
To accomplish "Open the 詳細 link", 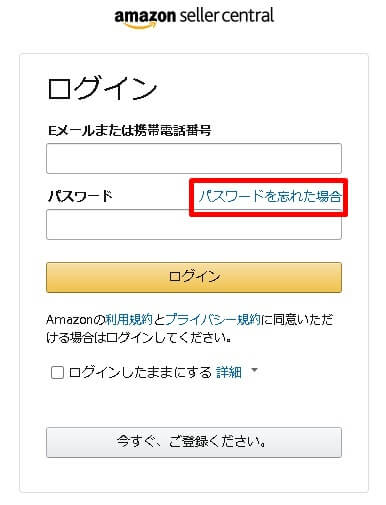I will click(229, 372).
